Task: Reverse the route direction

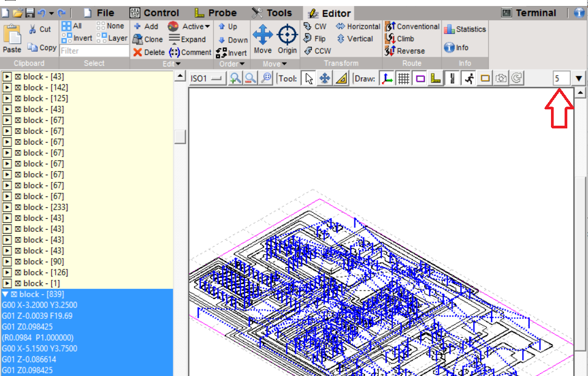Action: pos(405,51)
